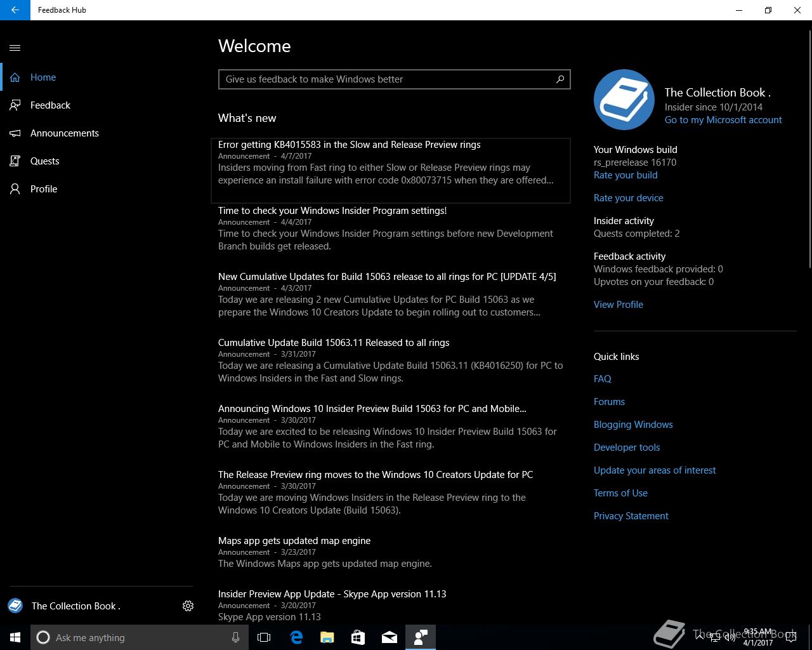Image resolution: width=812 pixels, height=650 pixels.
Task: Click the Cortana microphone icon
Action: [235, 637]
